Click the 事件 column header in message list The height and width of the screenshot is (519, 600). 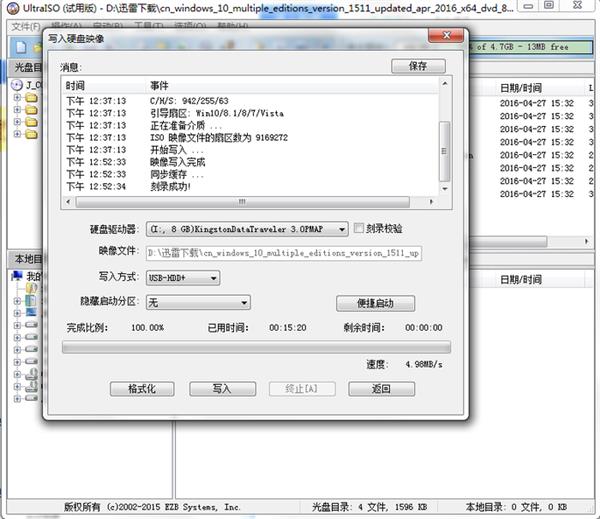coord(292,86)
